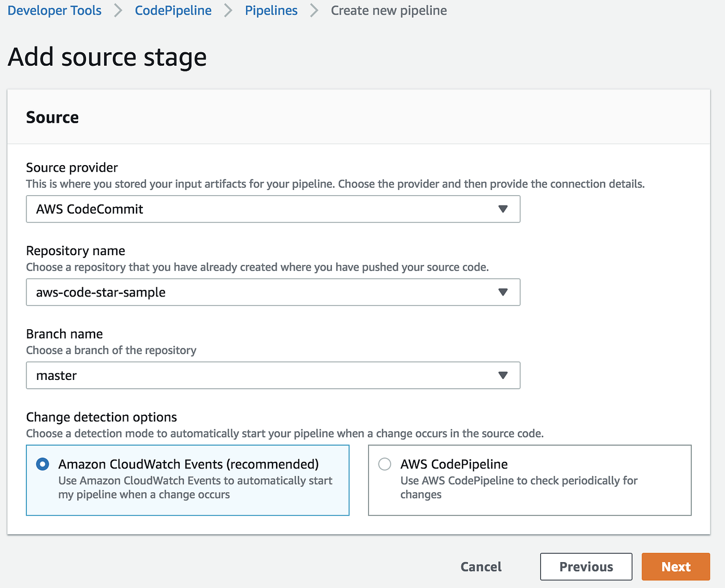Click the Repository name dropdown arrow icon
The height and width of the screenshot is (588, 725).
click(502, 292)
